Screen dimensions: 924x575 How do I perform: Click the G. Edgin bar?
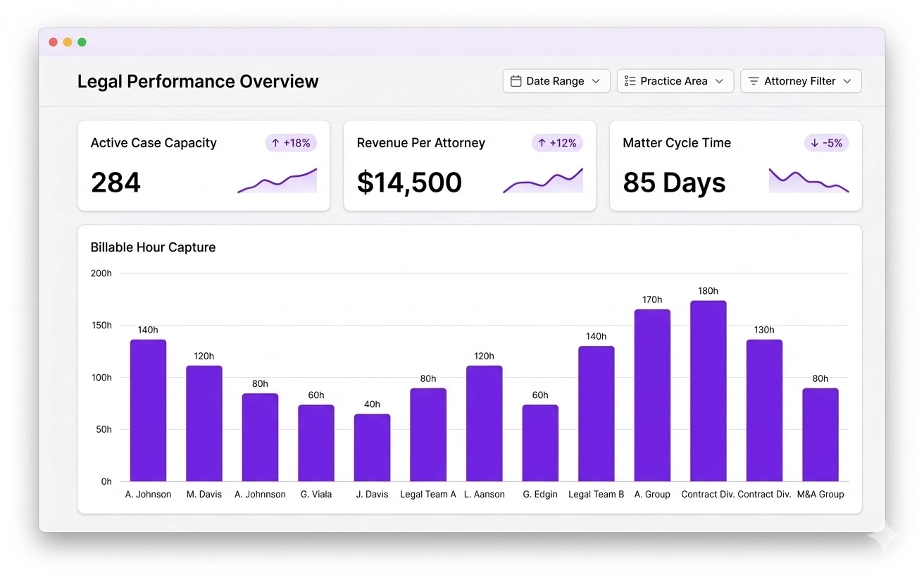click(540, 443)
